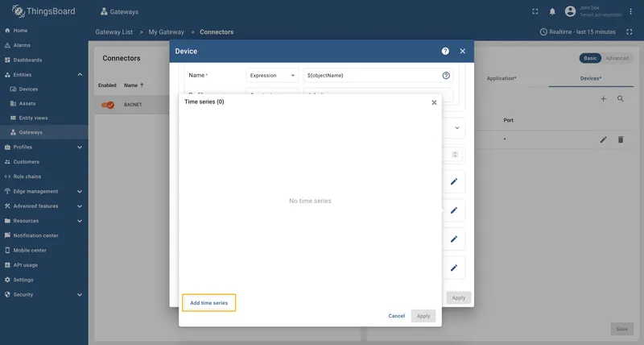Close the Device dialog
The image size is (644, 345).
pyautogui.click(x=462, y=51)
